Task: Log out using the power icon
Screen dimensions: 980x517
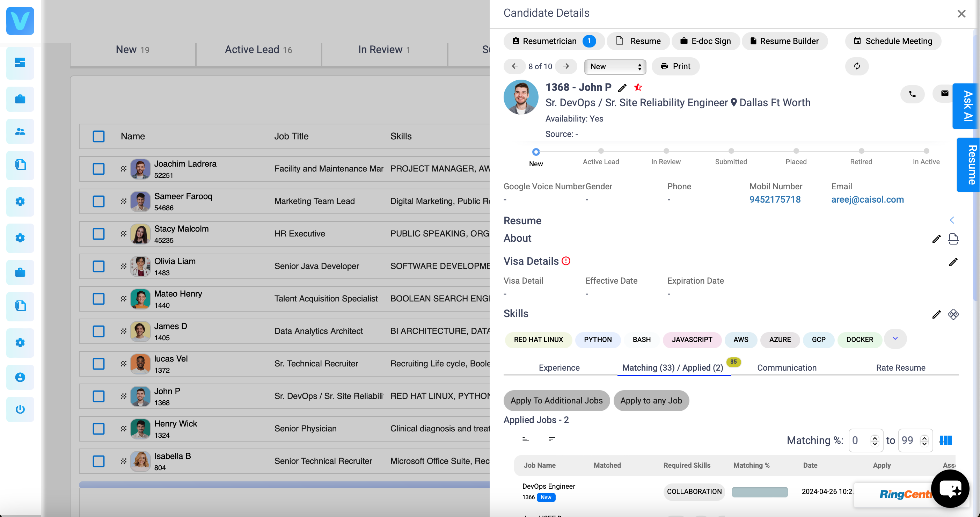Action: click(20, 409)
